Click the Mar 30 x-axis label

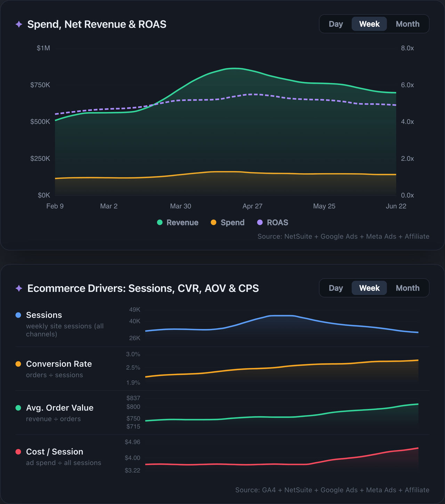[x=180, y=206]
